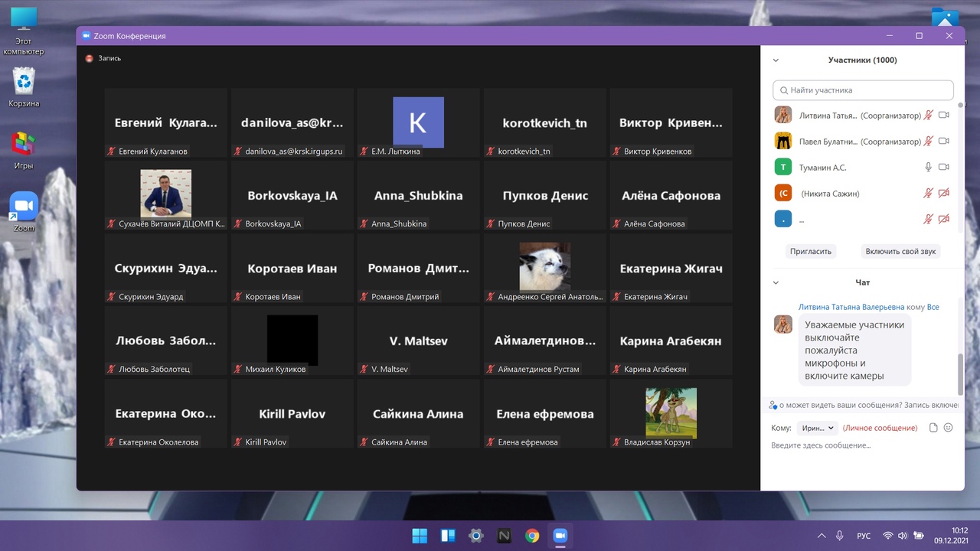Click the Найти участника search field
Image resolution: width=980 pixels, height=551 pixels.
[x=863, y=90]
